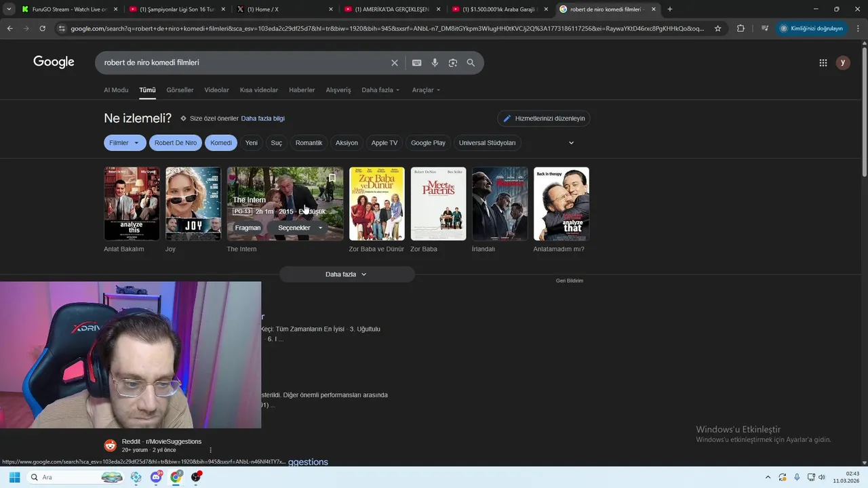Open the Analyze This movie poster

(x=132, y=204)
